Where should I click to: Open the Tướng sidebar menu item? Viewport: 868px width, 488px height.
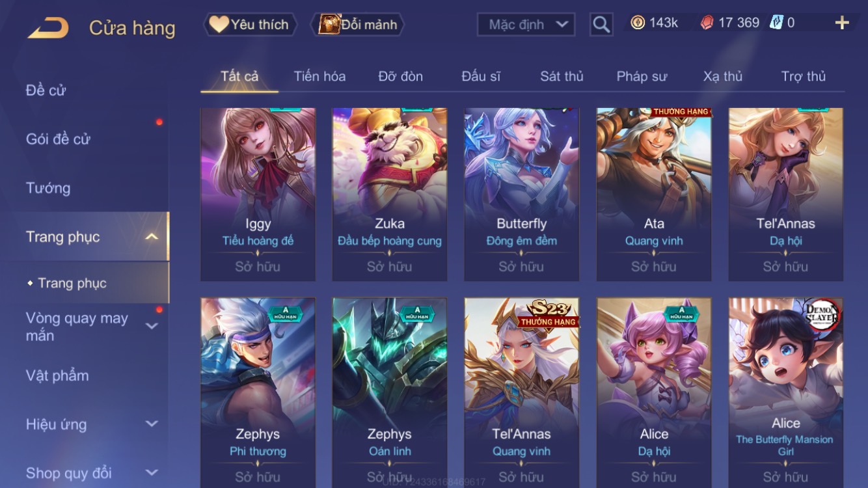[48, 188]
